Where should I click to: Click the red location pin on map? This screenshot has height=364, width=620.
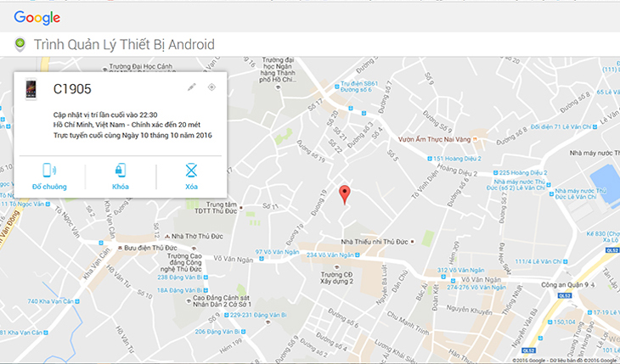point(345,194)
